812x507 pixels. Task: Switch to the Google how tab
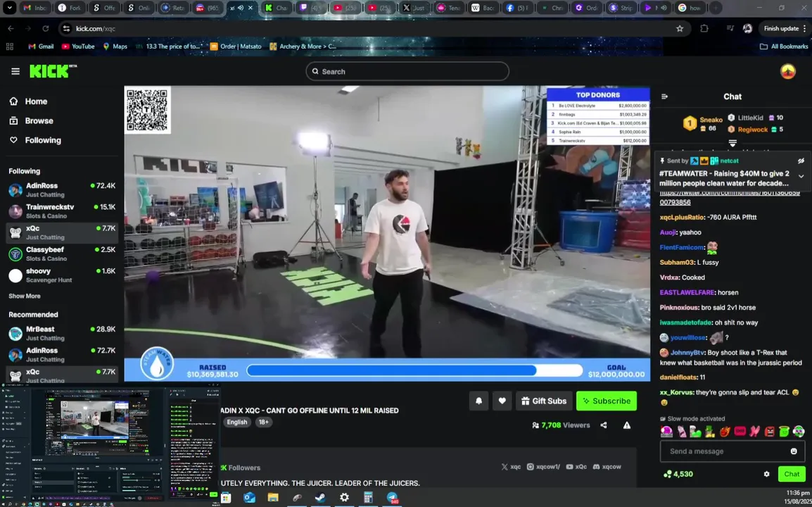click(x=690, y=8)
